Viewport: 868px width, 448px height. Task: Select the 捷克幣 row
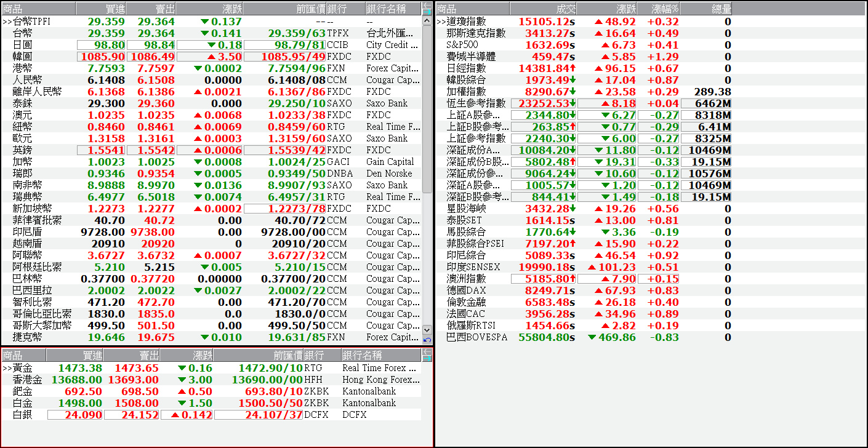[x=211, y=337]
